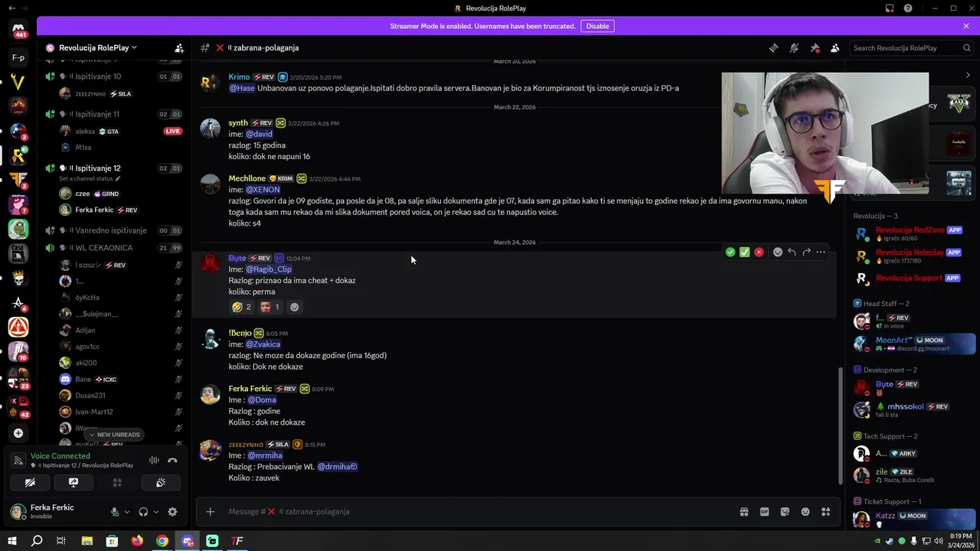The height and width of the screenshot is (551, 980).
Task: Start screen sharing in voice panel
Action: (x=73, y=483)
